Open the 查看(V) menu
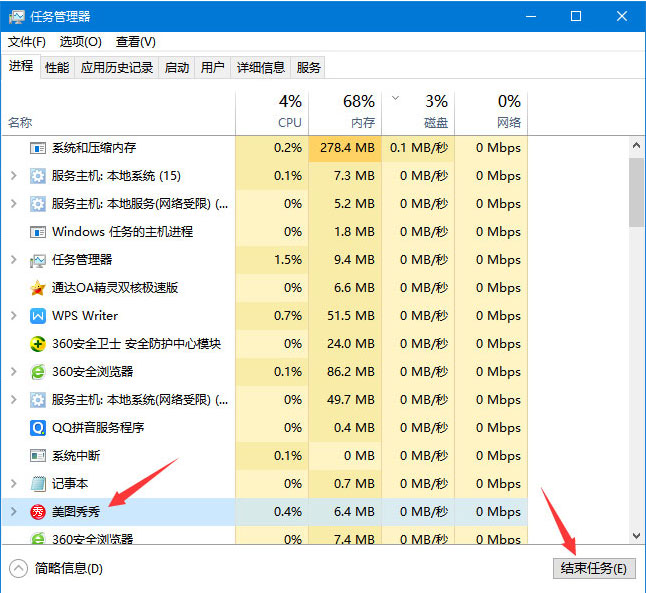 pyautogui.click(x=136, y=42)
